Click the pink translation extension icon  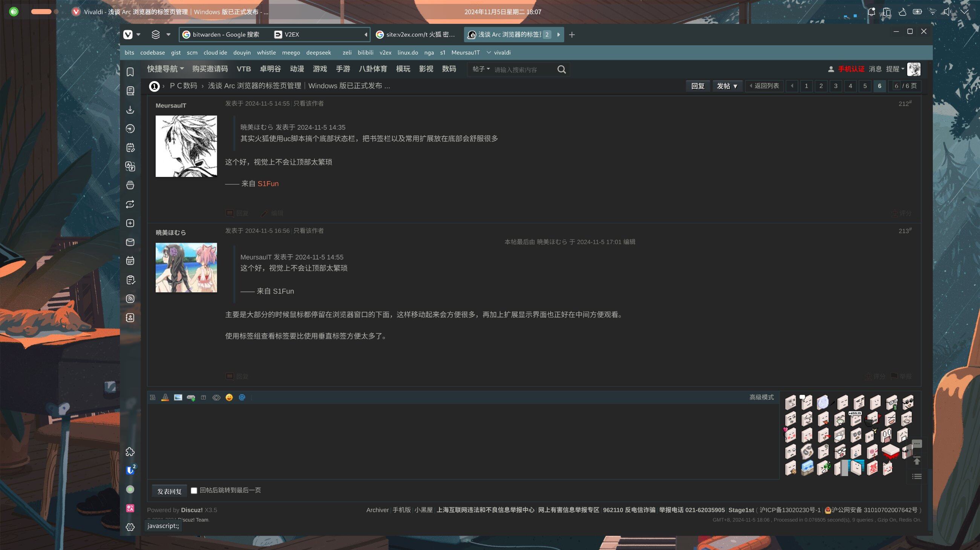coord(130,508)
